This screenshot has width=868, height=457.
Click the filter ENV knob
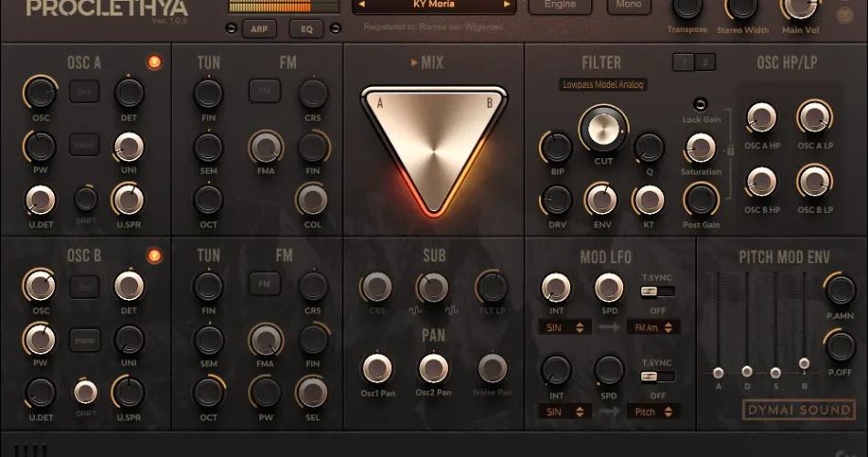[602, 199]
